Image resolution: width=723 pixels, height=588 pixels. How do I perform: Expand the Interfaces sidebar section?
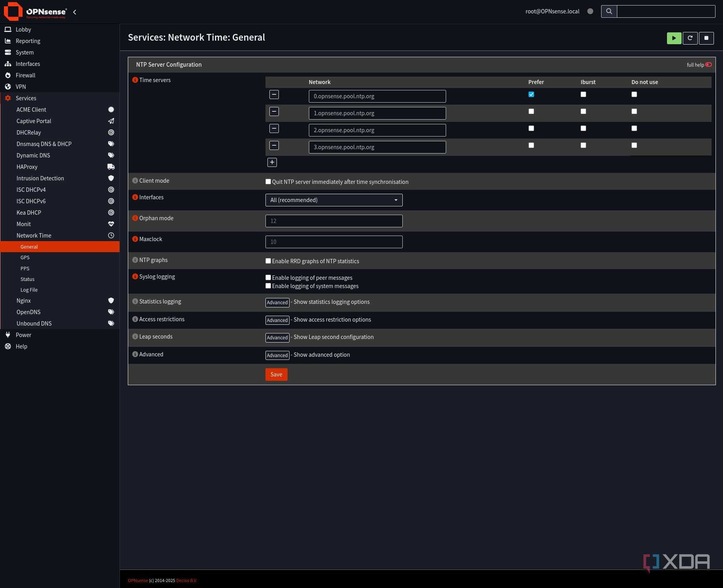pyautogui.click(x=60, y=64)
